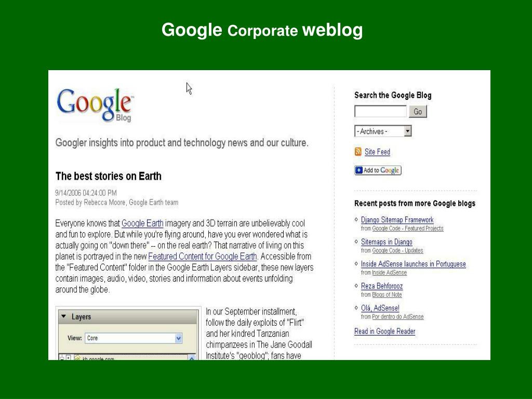This screenshot has height=399, width=532.
Task: Click Read in Google Reader link
Action: 385,331
